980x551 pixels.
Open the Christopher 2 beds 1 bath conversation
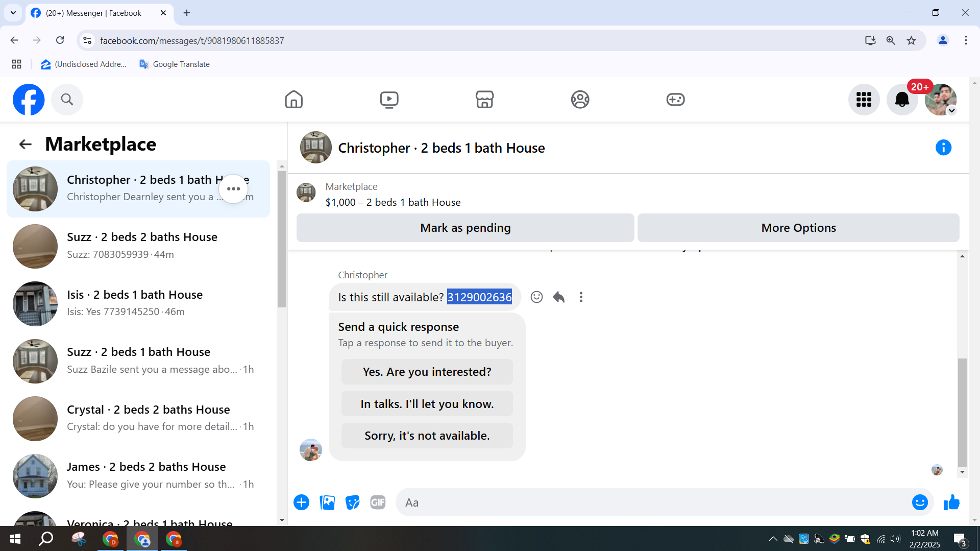click(138, 189)
